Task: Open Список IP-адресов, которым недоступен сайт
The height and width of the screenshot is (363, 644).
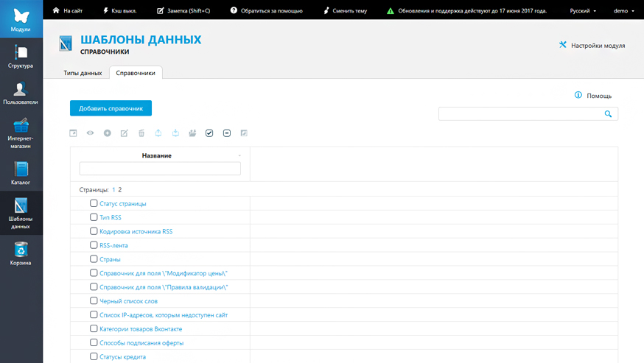Action: (164, 315)
